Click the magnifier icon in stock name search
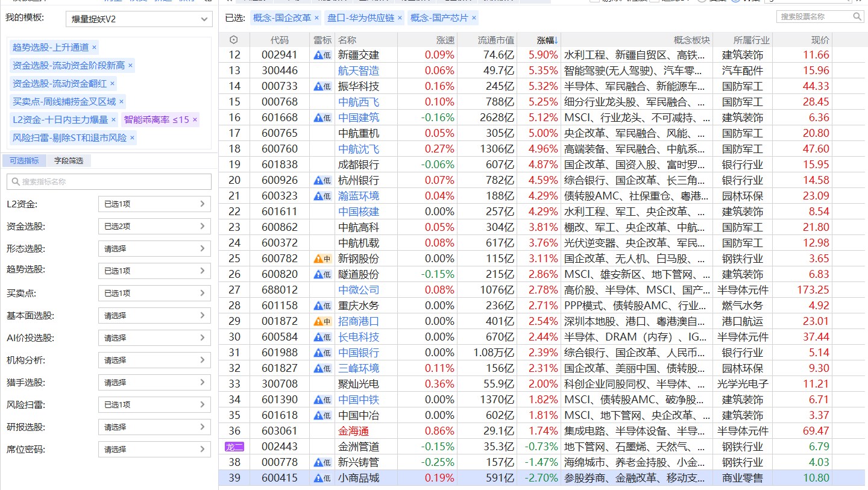The height and width of the screenshot is (490, 868). click(x=858, y=16)
